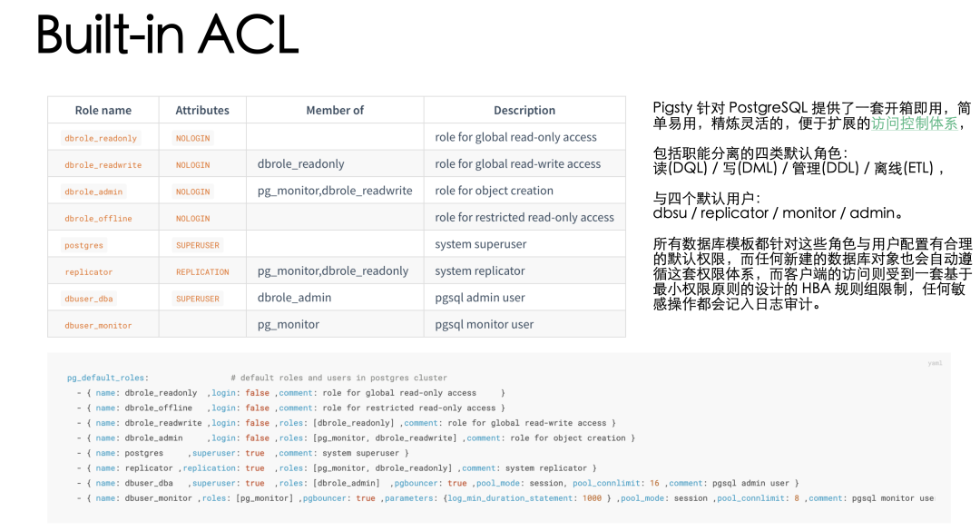Click the paragraph starting '所有数据库模板'
Image resolution: width=980 pixels, height=531 pixels.
tap(812, 274)
